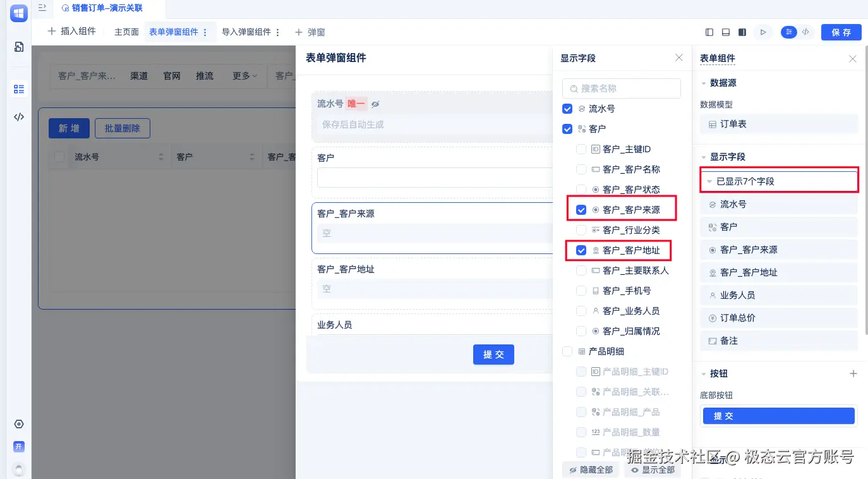This screenshot has width=868, height=479.
Task: Toggle the left panel layout icon
Action: click(709, 32)
